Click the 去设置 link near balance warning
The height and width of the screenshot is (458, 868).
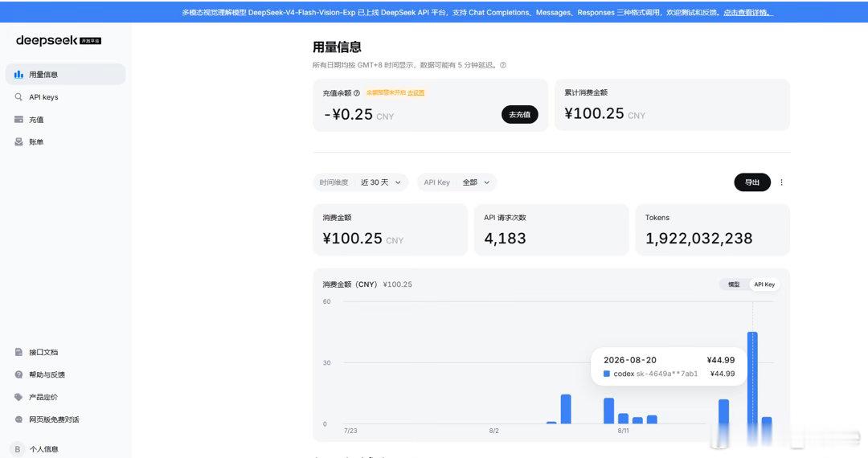tap(416, 93)
